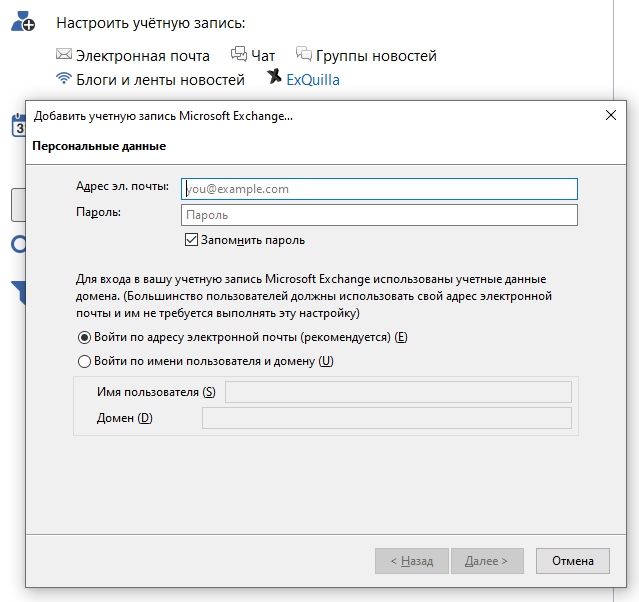Image resolution: width=639 pixels, height=602 pixels.
Task: Click the Домен (D) field
Action: click(387, 418)
